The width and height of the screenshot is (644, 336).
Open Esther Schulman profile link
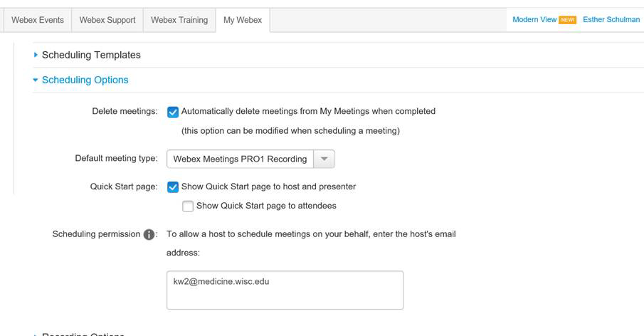point(611,20)
